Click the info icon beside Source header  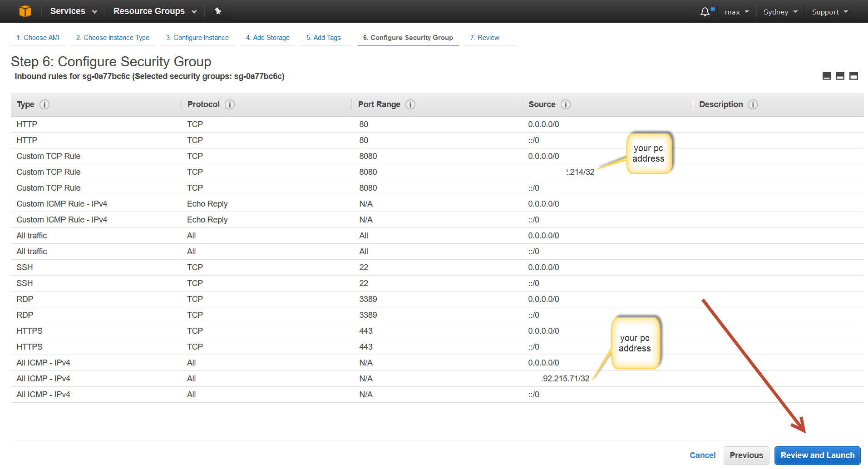click(566, 104)
